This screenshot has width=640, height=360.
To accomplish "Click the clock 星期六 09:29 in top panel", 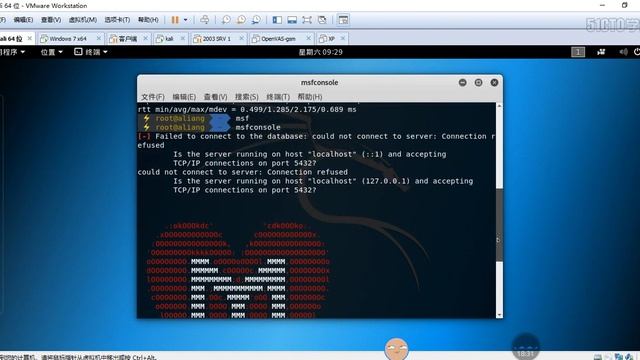I will [320, 52].
